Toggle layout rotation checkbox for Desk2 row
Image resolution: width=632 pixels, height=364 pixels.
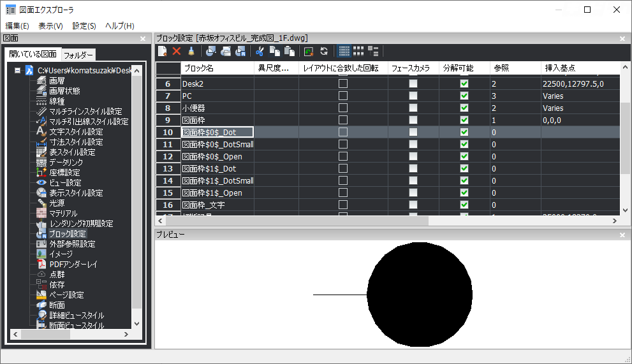[x=343, y=84]
